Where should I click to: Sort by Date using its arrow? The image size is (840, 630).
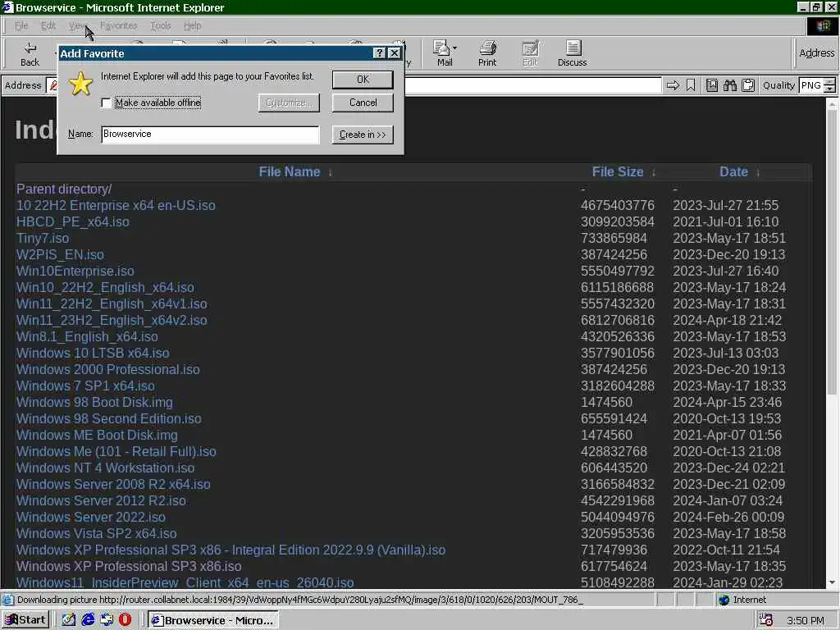click(758, 172)
